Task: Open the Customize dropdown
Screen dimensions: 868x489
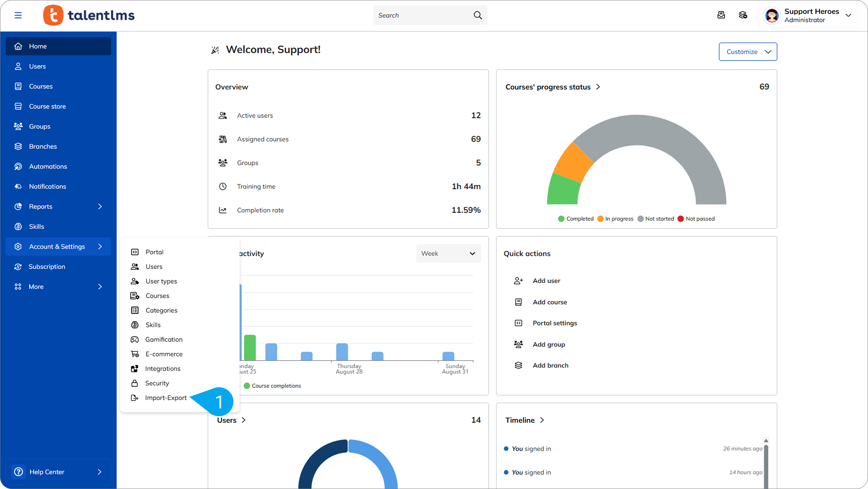Action: [x=747, y=52]
